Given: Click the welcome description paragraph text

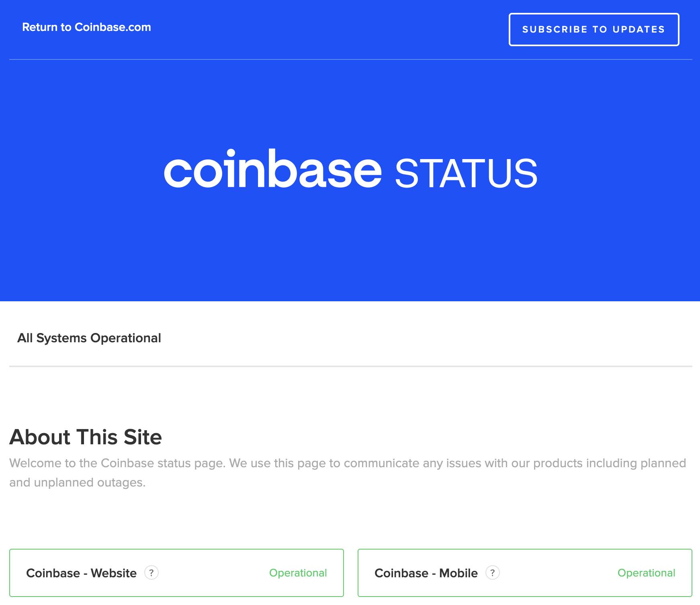Looking at the screenshot, I should pyautogui.click(x=348, y=472).
